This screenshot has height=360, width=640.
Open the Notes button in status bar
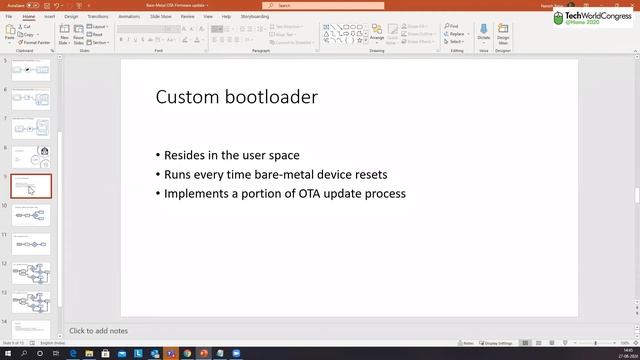(466, 343)
